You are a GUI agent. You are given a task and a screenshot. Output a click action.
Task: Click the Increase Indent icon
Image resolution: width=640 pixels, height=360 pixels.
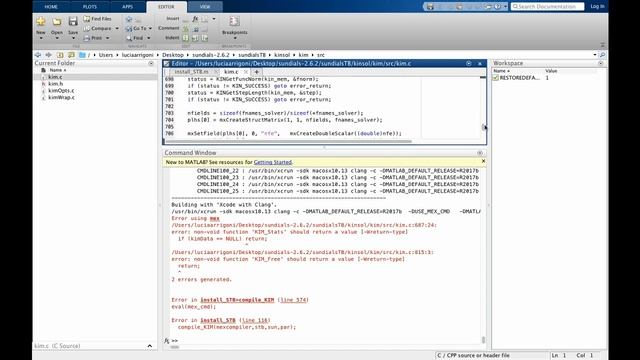click(196, 38)
